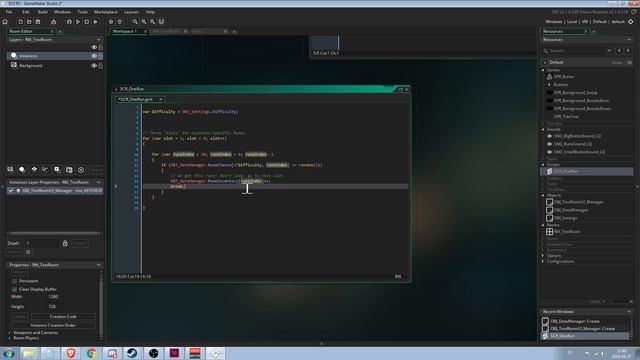This screenshot has width=640, height=360.
Task: Toggle Clear Display Buffer checkbox
Action: pos(15,289)
